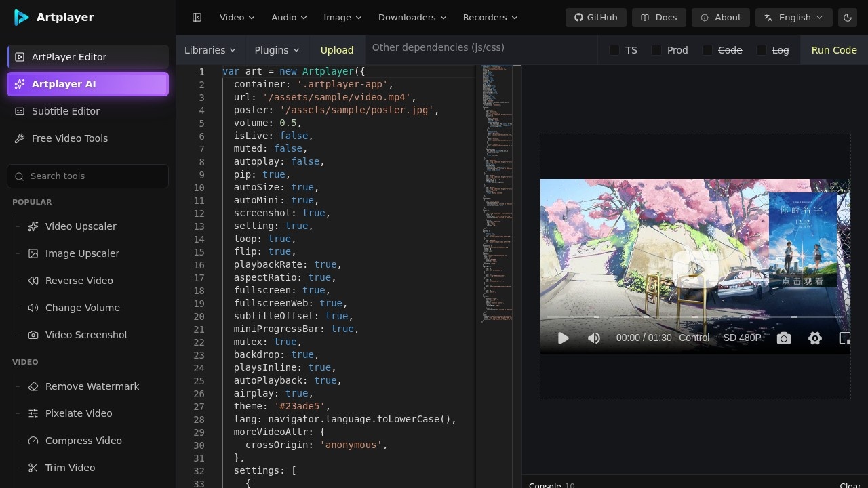Toggle dark mode moon icon
Viewport: 868px width, 488px height.
(848, 18)
